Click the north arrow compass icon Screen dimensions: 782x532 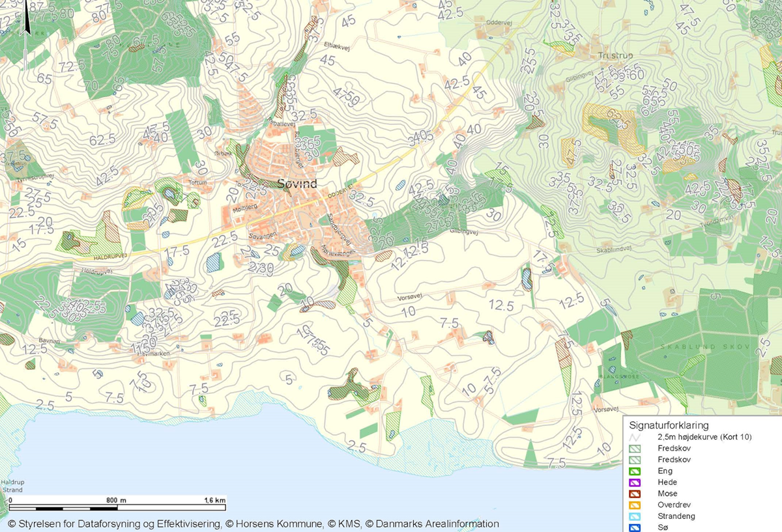(x=26, y=18)
